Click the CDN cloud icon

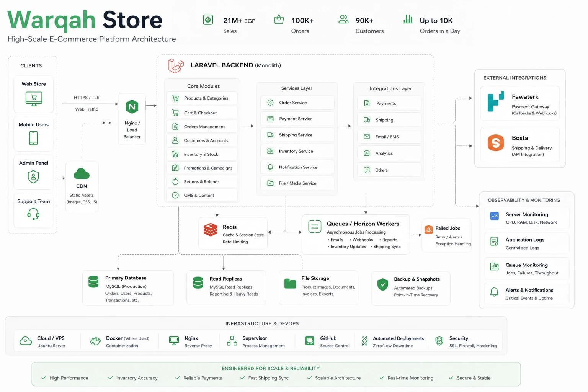click(x=82, y=174)
